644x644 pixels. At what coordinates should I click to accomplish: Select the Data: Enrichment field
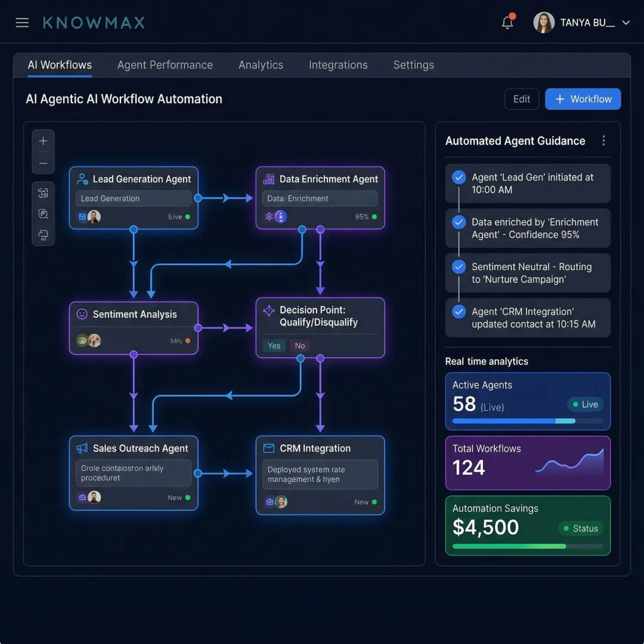[320, 199]
